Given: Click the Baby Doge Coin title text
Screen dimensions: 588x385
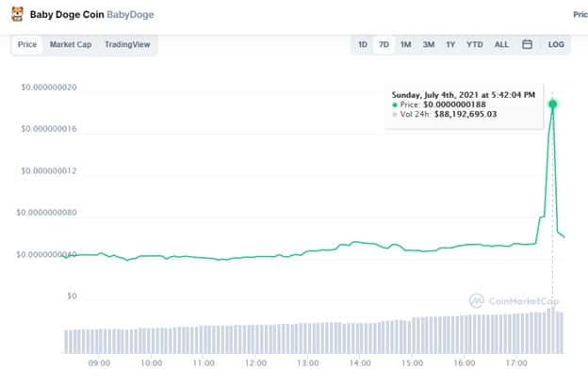Looking at the screenshot, I should pos(67,15).
